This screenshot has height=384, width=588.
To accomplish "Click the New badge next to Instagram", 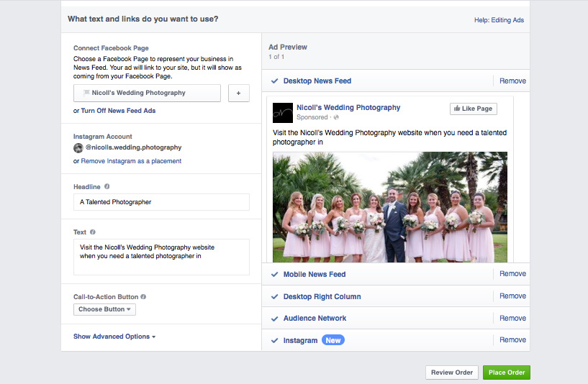I will (x=333, y=340).
